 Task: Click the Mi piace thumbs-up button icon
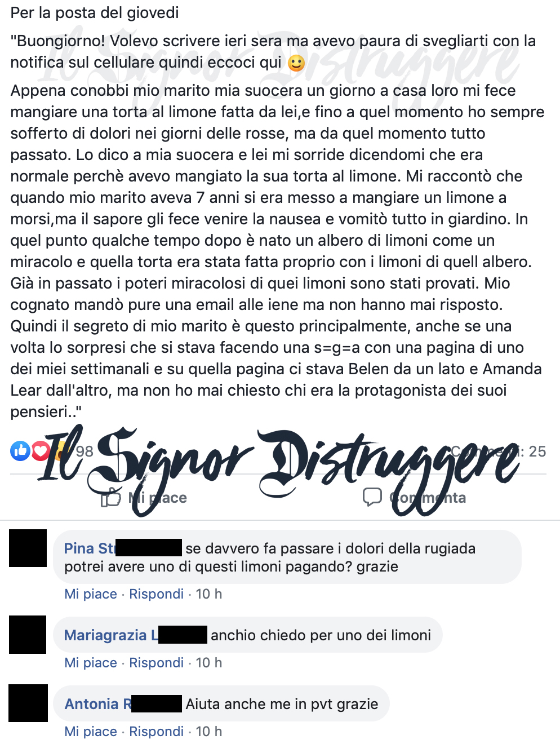(x=111, y=497)
